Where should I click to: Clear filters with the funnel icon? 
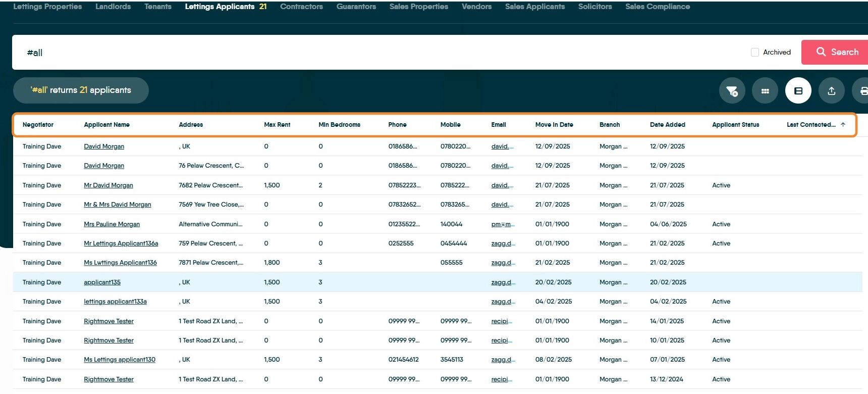(x=732, y=91)
